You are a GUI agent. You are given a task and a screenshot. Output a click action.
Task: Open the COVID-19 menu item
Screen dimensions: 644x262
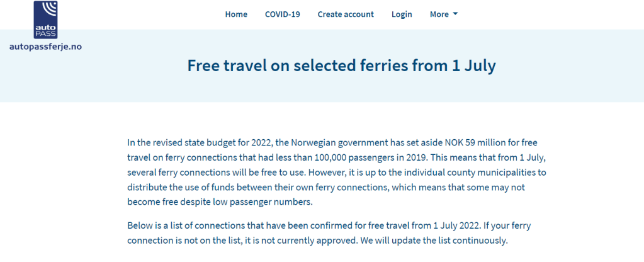tap(282, 14)
